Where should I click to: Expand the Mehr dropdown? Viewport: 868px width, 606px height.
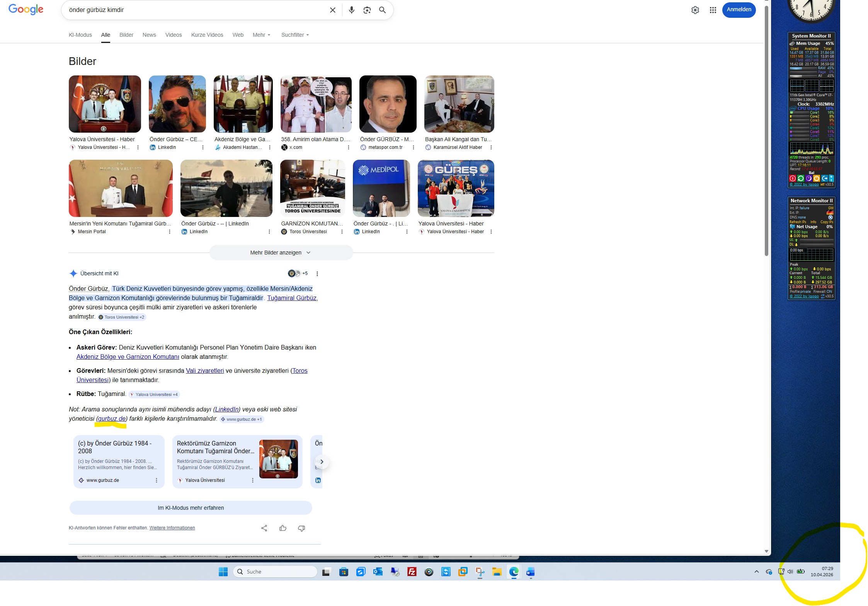pyautogui.click(x=261, y=35)
